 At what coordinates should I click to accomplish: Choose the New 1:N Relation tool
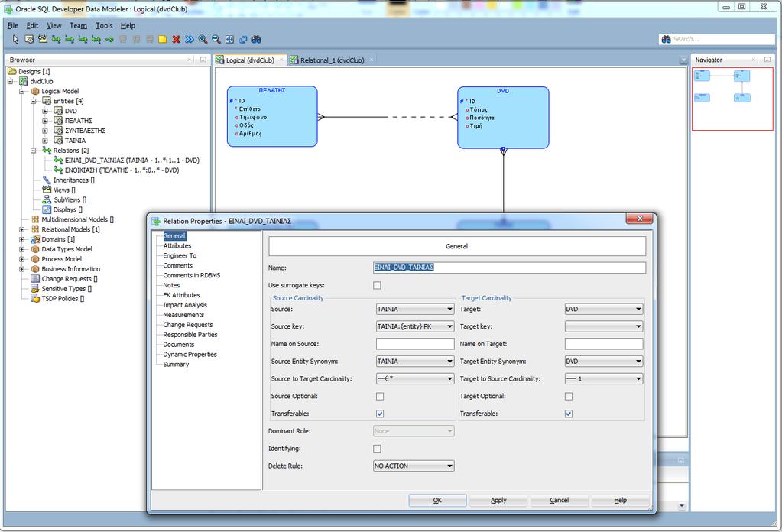[x=70, y=40]
